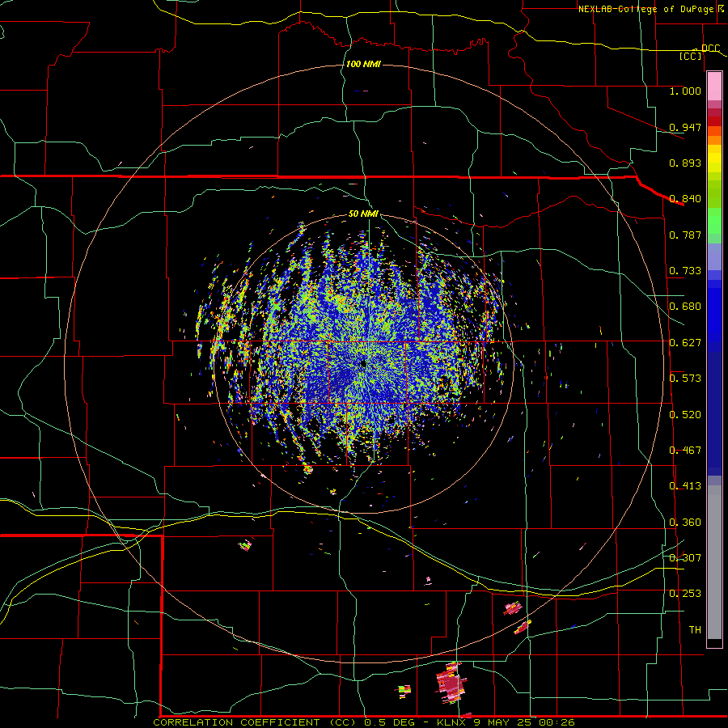Click the DCC label at top right
Screen dimensions: 728x728
point(710,49)
